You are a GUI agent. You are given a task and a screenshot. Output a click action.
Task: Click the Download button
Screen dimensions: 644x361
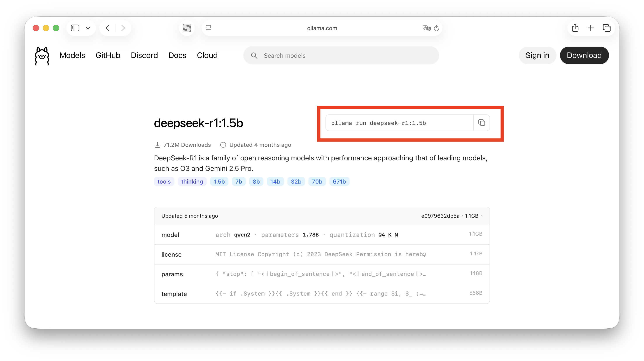584,55
